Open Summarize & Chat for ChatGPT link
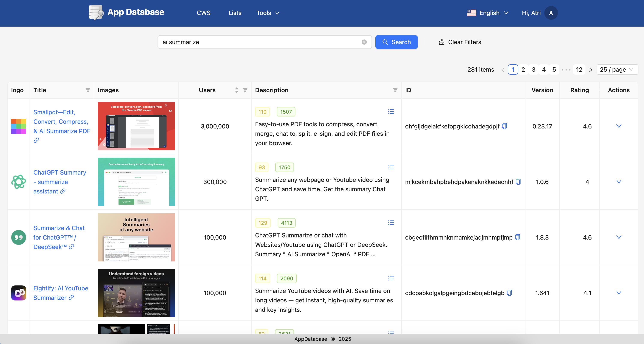Image resolution: width=644 pixels, height=344 pixels. click(59, 237)
